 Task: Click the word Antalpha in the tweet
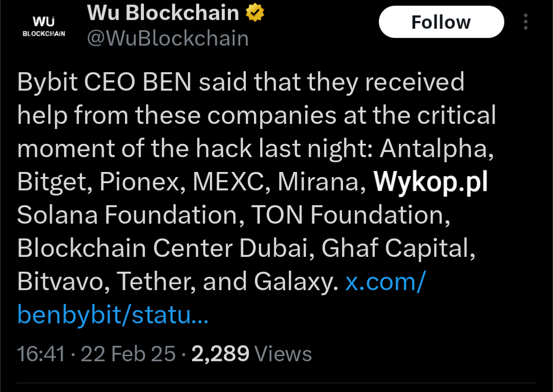pyautogui.click(x=434, y=149)
